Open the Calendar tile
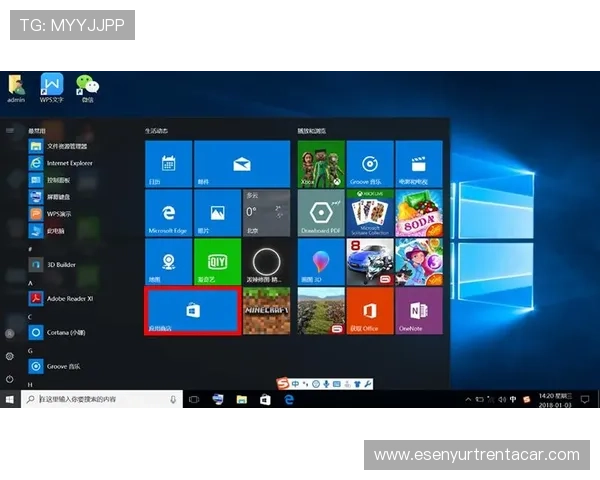 point(168,164)
